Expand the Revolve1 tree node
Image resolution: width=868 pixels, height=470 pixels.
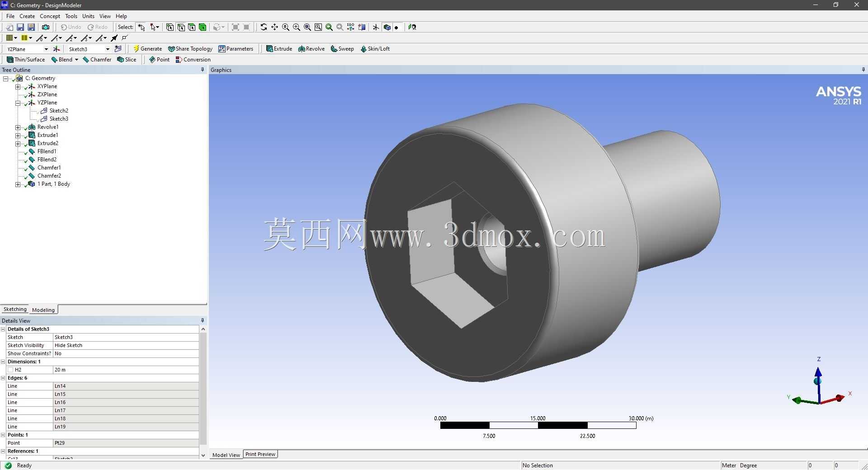[x=18, y=127]
